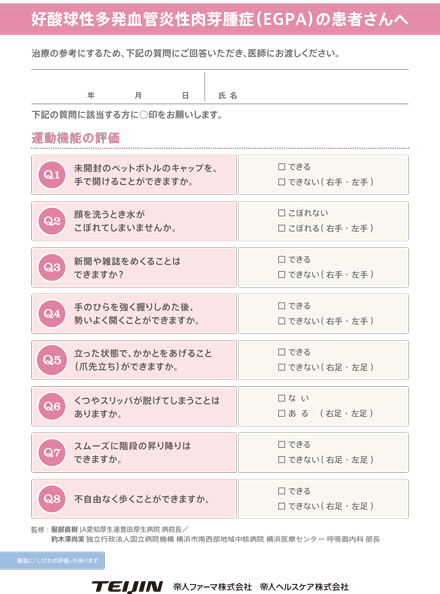Click the Q5 pink circle badge
Image resolution: width=440 pixels, height=594 pixels.
[52, 360]
